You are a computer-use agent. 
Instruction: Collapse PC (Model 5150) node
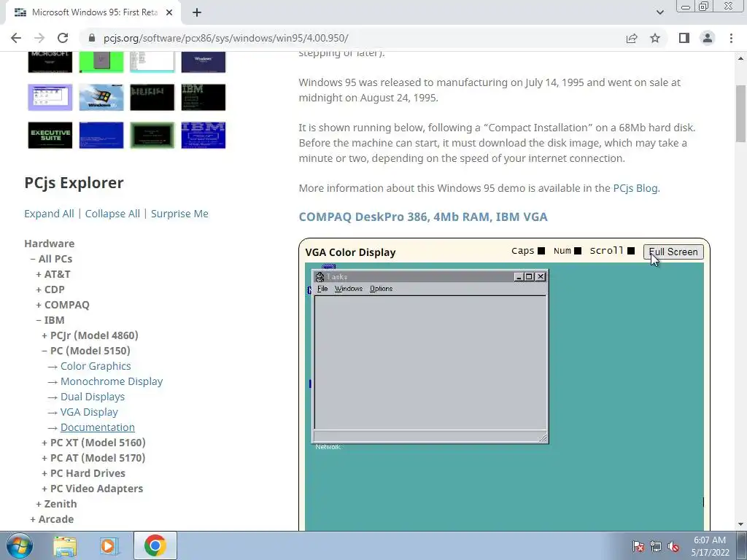(44, 351)
